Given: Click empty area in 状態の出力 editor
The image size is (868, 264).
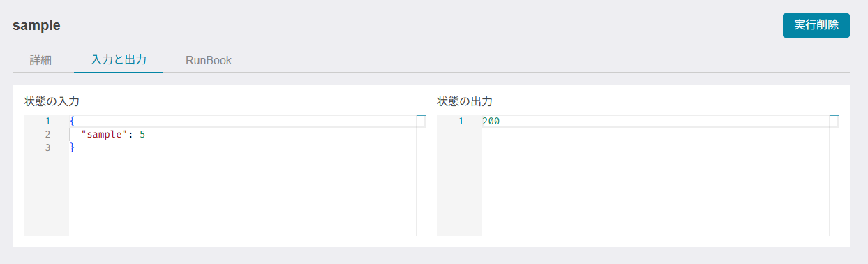Looking at the screenshot, I should point(655,183).
